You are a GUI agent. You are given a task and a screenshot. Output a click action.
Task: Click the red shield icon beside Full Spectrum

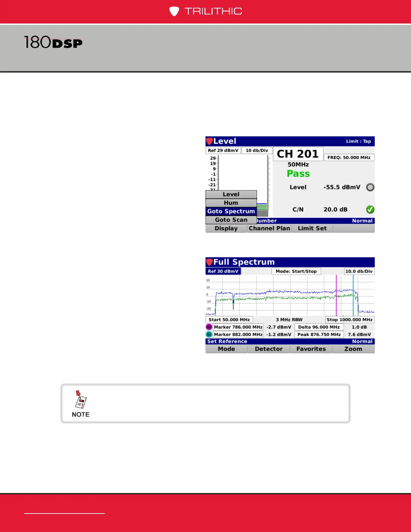(210, 262)
